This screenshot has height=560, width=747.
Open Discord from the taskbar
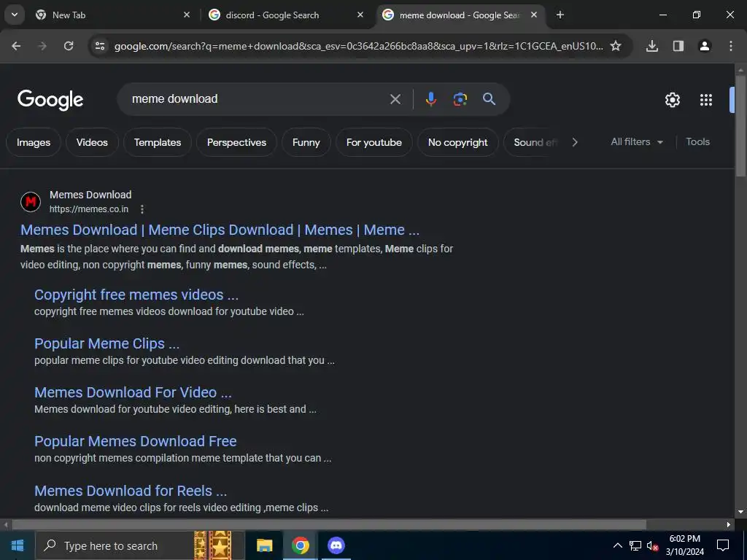336,545
